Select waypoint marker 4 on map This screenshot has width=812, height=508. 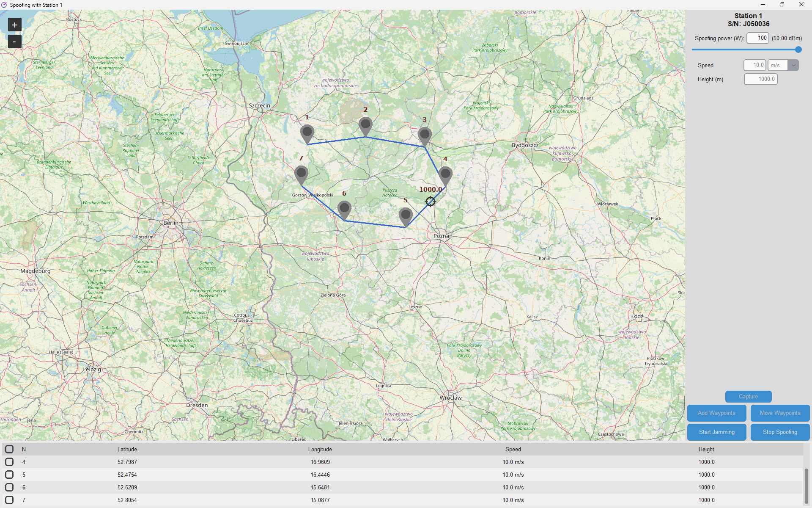[445, 176]
